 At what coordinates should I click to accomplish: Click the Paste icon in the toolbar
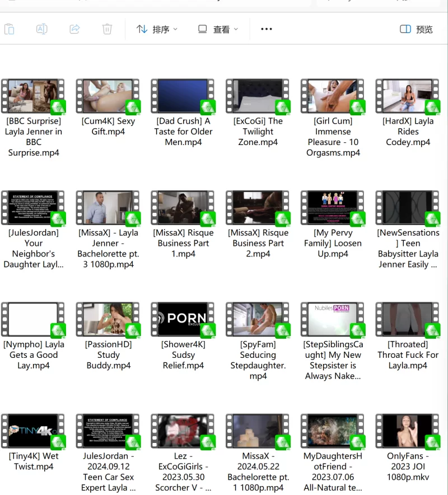[x=10, y=29]
